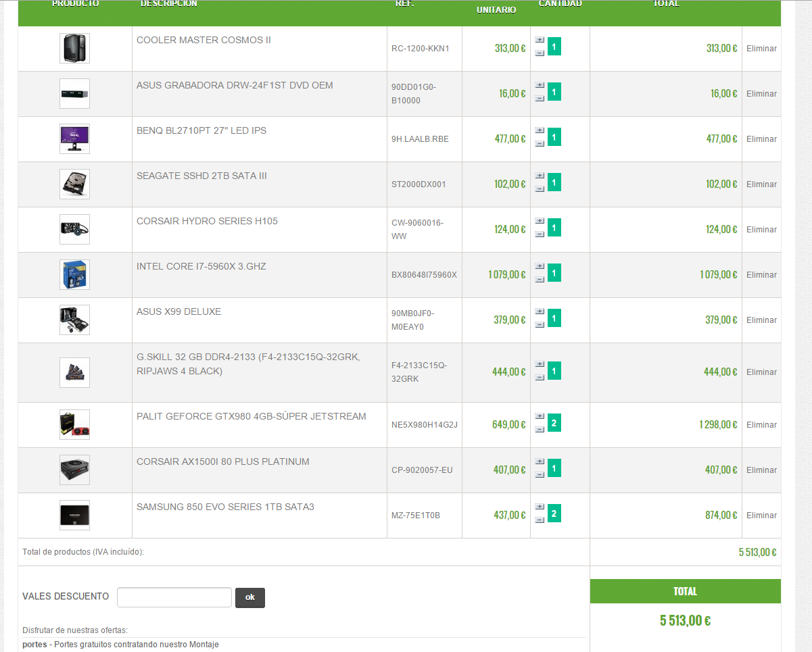This screenshot has height=652, width=812.
Task: Open ASUS X99 DELUXE description link
Action: pos(178,312)
